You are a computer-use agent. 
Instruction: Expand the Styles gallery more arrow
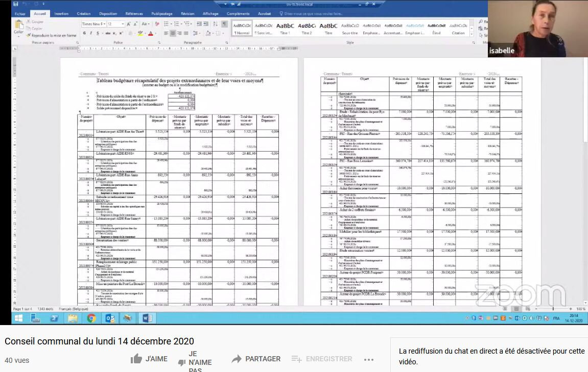[472, 34]
